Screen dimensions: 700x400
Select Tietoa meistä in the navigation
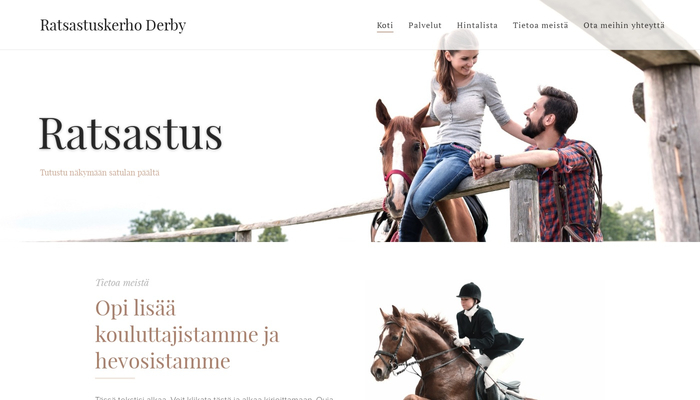[540, 25]
